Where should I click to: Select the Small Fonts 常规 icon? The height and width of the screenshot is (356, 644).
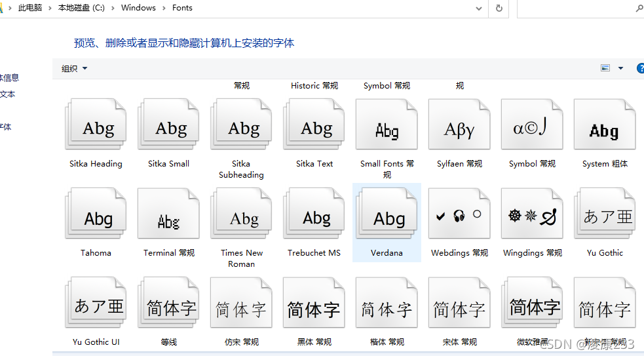(387, 124)
